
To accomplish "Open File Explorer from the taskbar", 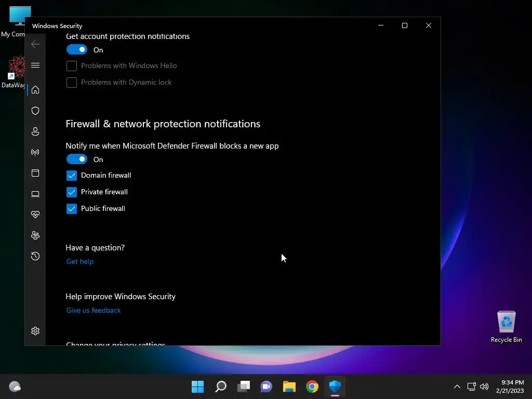I will coord(289,387).
